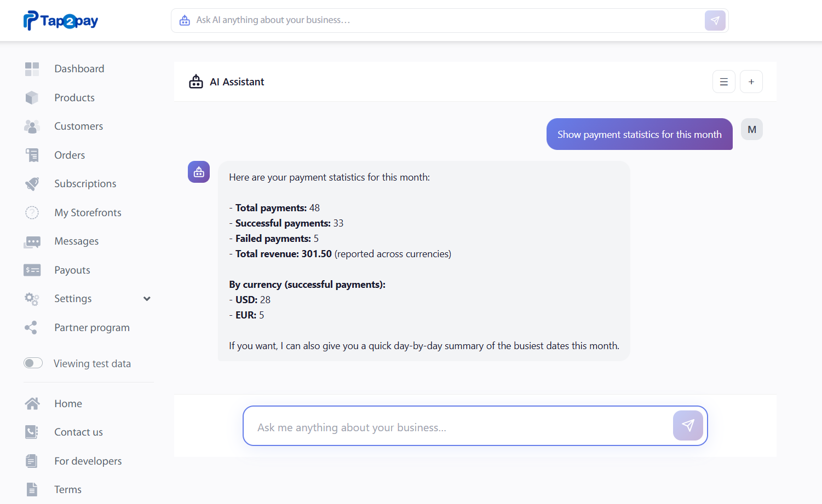Open the For developers link
Viewport: 822px width, 504px height.
pyautogui.click(x=88, y=461)
